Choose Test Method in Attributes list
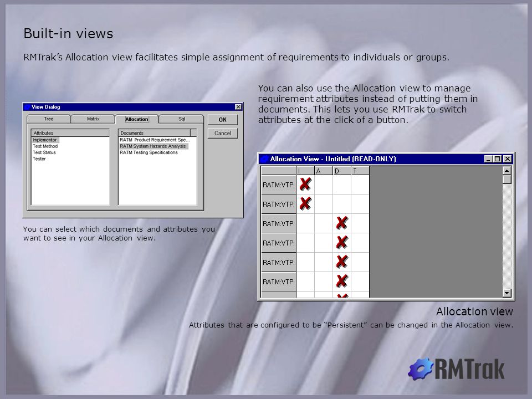The width and height of the screenshot is (532, 399). pyautogui.click(x=45, y=146)
